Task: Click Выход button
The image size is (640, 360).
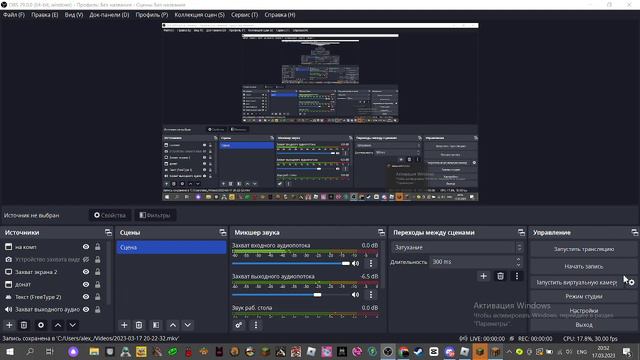Action: click(584, 325)
